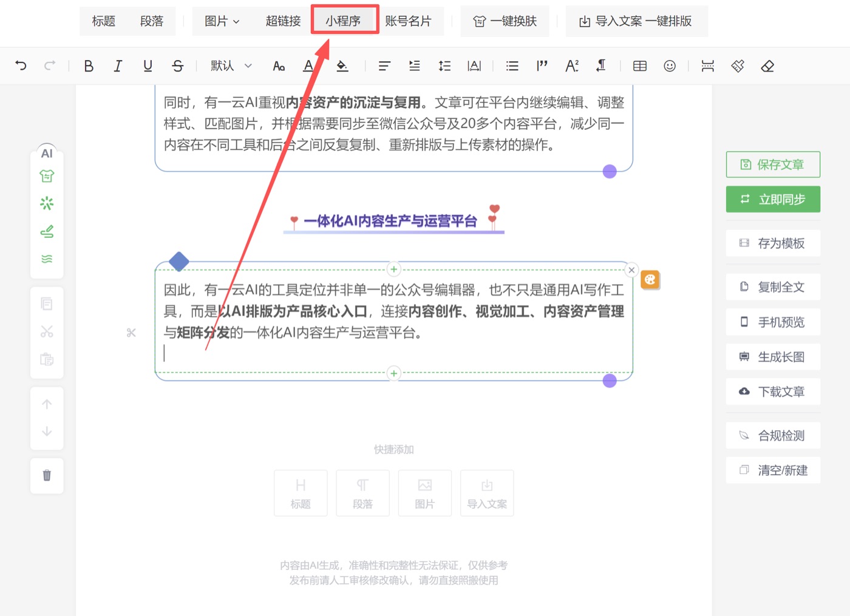Image resolution: width=850 pixels, height=616 pixels.
Task: Click 导入文案 一键排版 button
Action: pos(636,21)
